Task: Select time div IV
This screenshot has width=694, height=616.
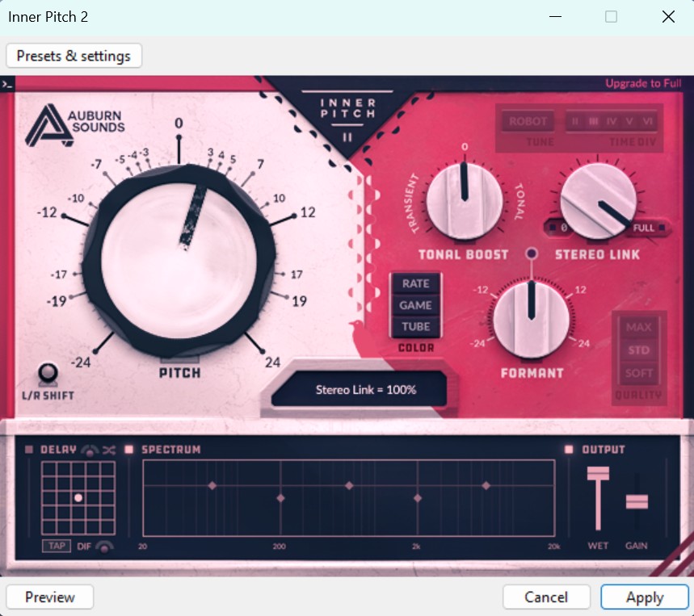Action: 612,122
